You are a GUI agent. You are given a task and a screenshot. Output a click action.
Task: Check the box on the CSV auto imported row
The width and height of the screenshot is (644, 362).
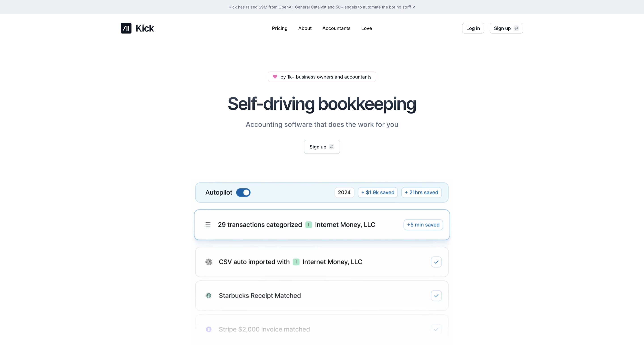[x=436, y=262]
